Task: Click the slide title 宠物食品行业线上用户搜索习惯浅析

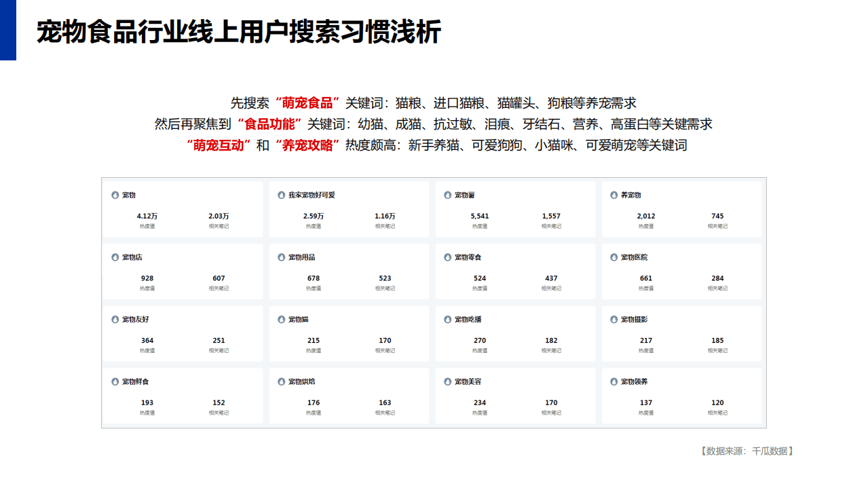Action: pyautogui.click(x=237, y=31)
